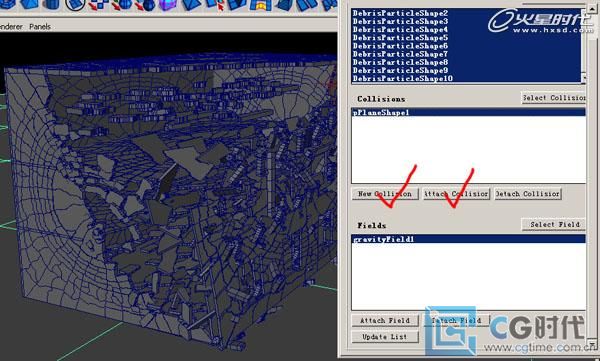This screenshot has width=600, height=361.
Task: Click the Attach Field button
Action: [385, 320]
